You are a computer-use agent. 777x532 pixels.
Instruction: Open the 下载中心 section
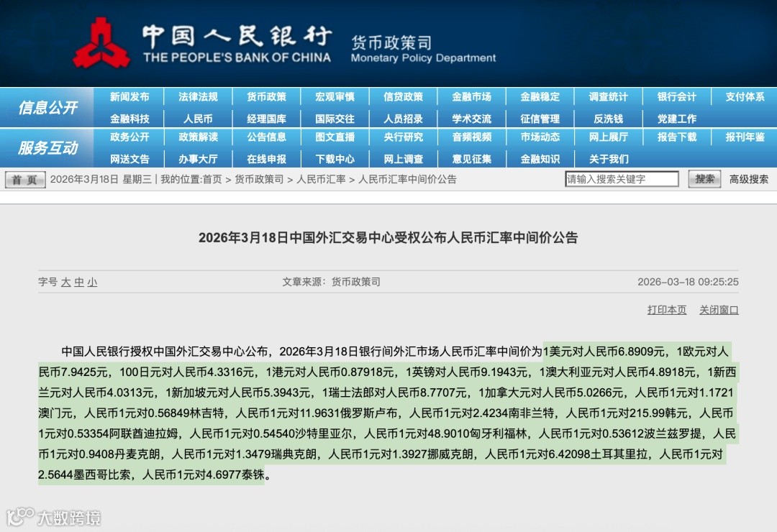click(x=335, y=158)
